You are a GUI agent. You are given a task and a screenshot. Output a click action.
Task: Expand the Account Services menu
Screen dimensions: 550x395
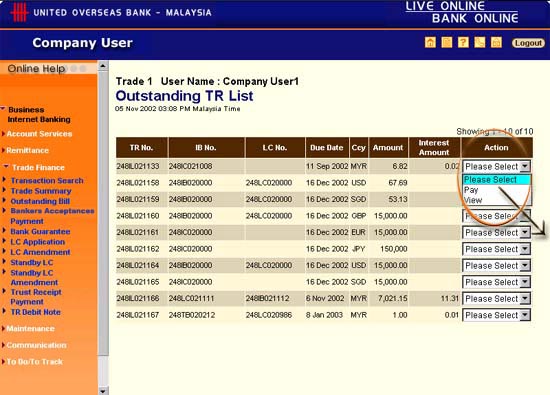click(39, 134)
